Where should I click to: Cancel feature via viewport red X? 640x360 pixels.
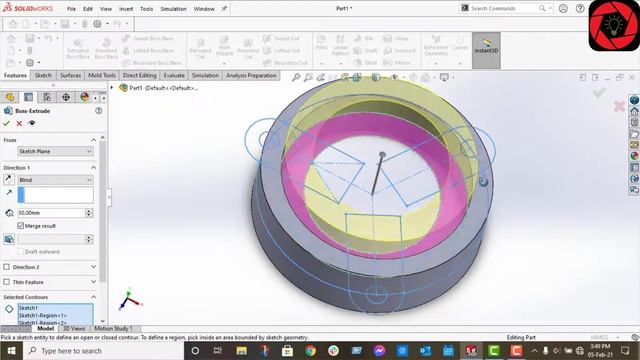click(619, 107)
